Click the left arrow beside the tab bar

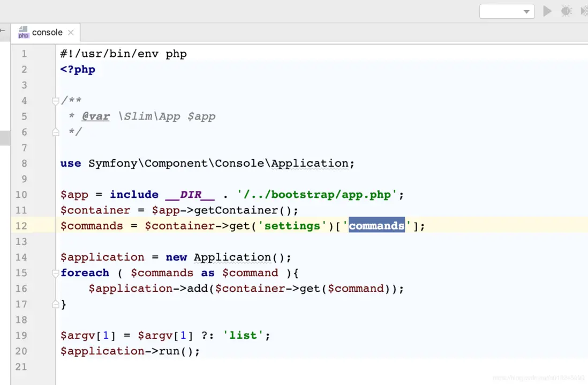point(2,31)
